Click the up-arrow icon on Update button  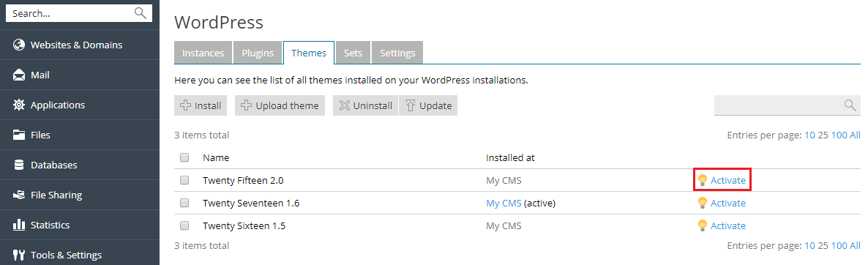pyautogui.click(x=410, y=105)
